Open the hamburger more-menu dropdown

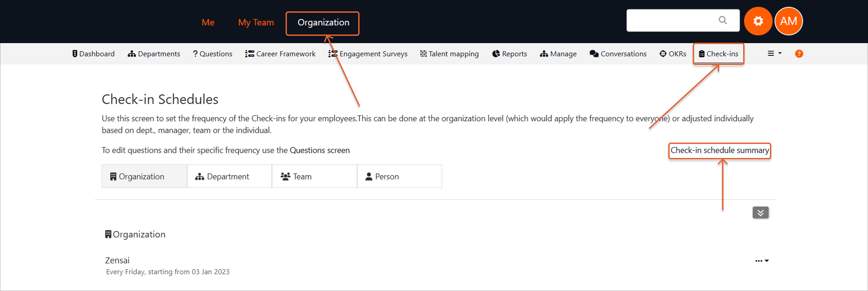pos(774,54)
